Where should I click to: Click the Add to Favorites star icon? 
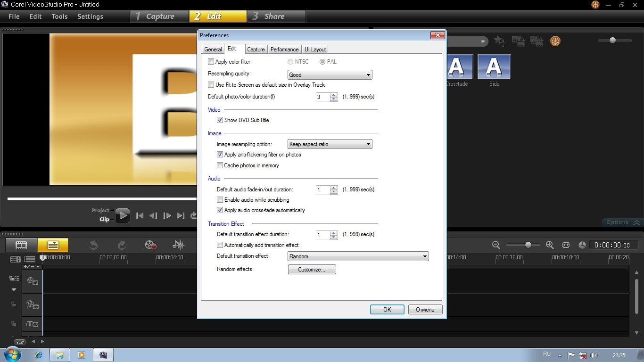[500, 41]
